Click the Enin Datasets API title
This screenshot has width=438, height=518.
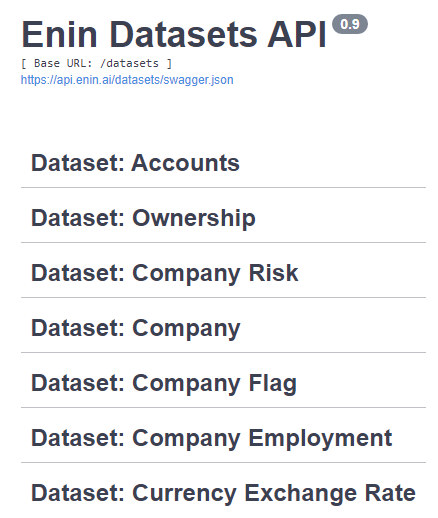(174, 34)
